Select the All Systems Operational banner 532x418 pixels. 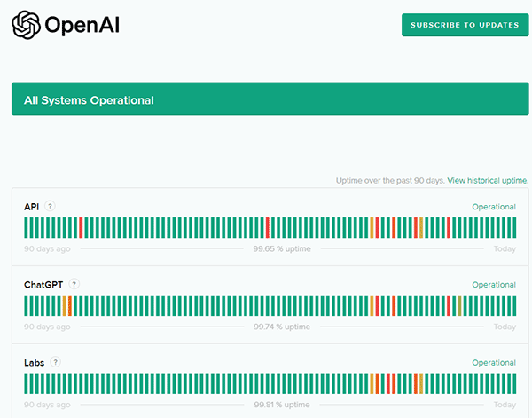tap(270, 99)
